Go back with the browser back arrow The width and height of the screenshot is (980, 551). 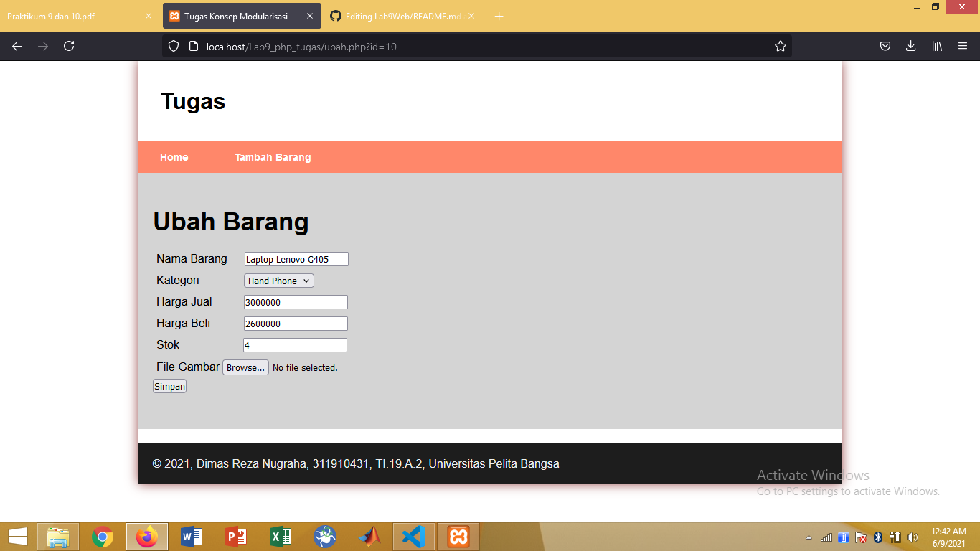[17, 46]
